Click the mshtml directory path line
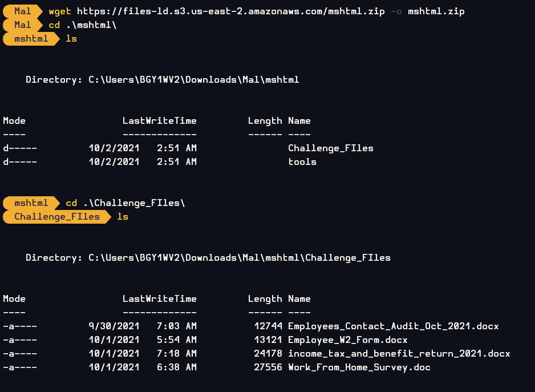The height and width of the screenshot is (392, 535). click(163, 80)
